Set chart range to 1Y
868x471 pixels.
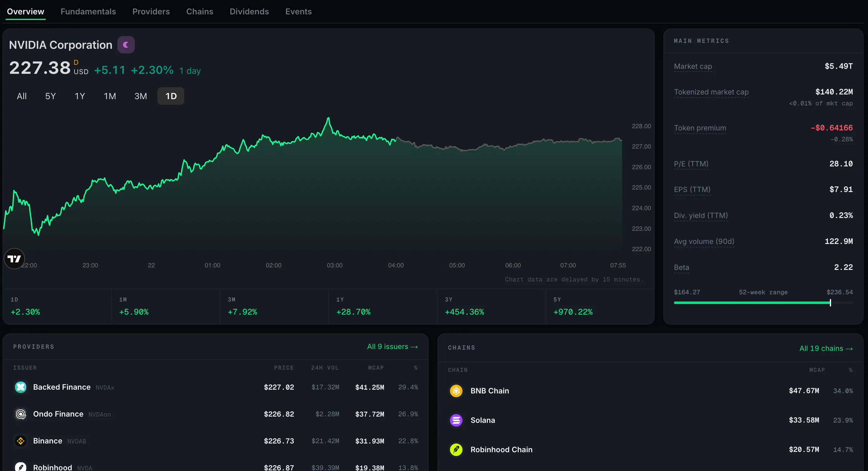(x=80, y=96)
